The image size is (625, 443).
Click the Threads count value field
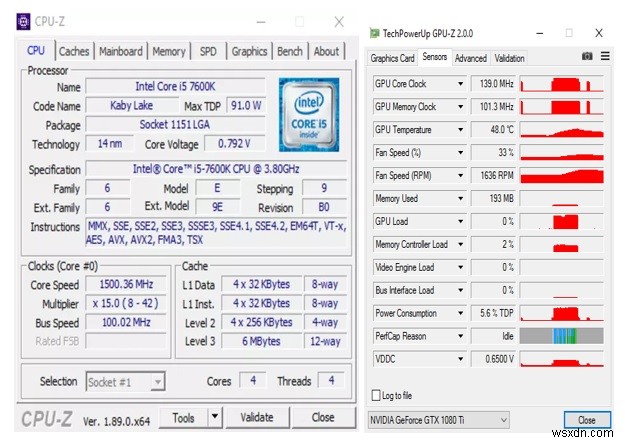[331, 380]
